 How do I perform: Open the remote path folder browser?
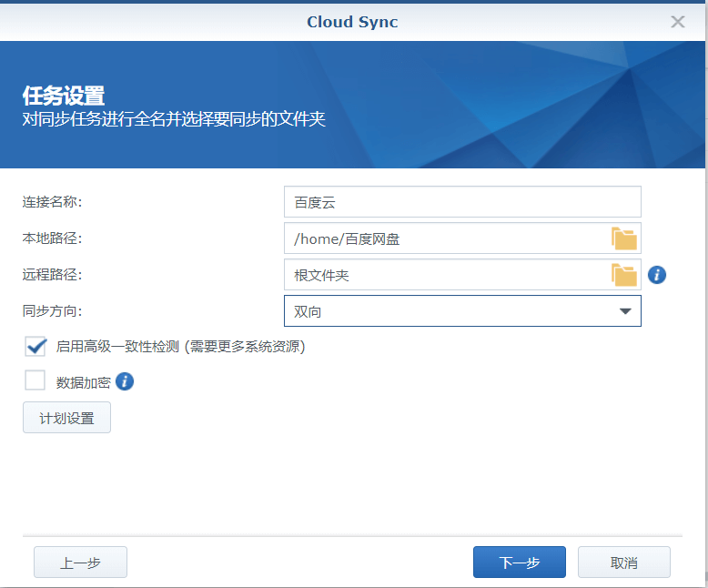point(624,275)
